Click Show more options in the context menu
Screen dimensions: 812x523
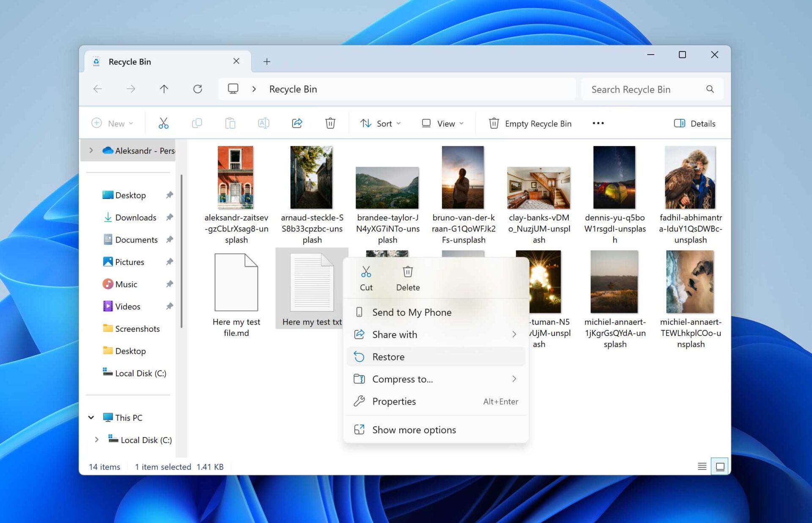point(414,429)
